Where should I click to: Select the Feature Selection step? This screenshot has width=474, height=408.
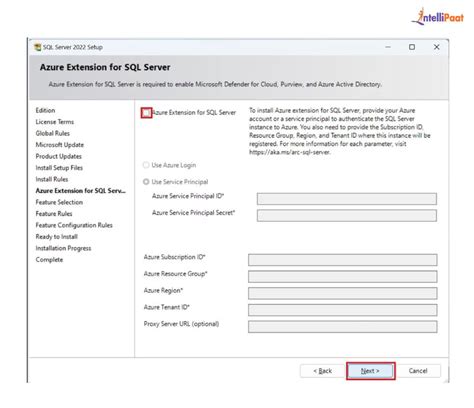[59, 202]
